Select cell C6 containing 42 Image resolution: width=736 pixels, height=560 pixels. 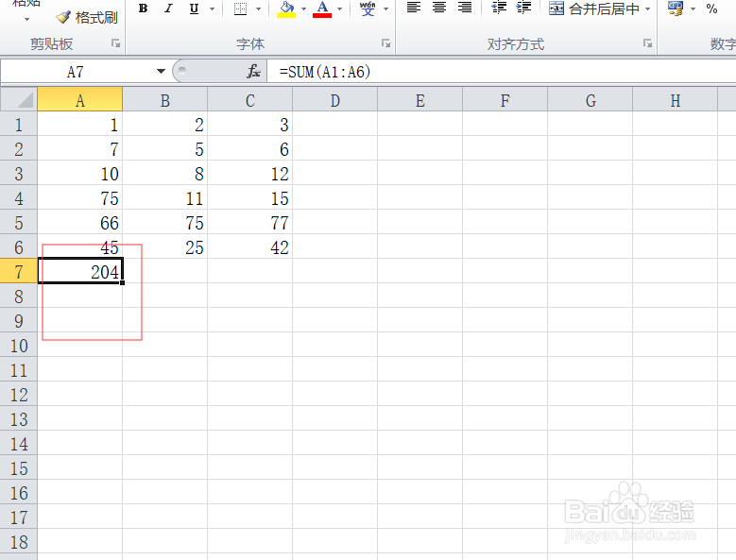[x=250, y=246]
